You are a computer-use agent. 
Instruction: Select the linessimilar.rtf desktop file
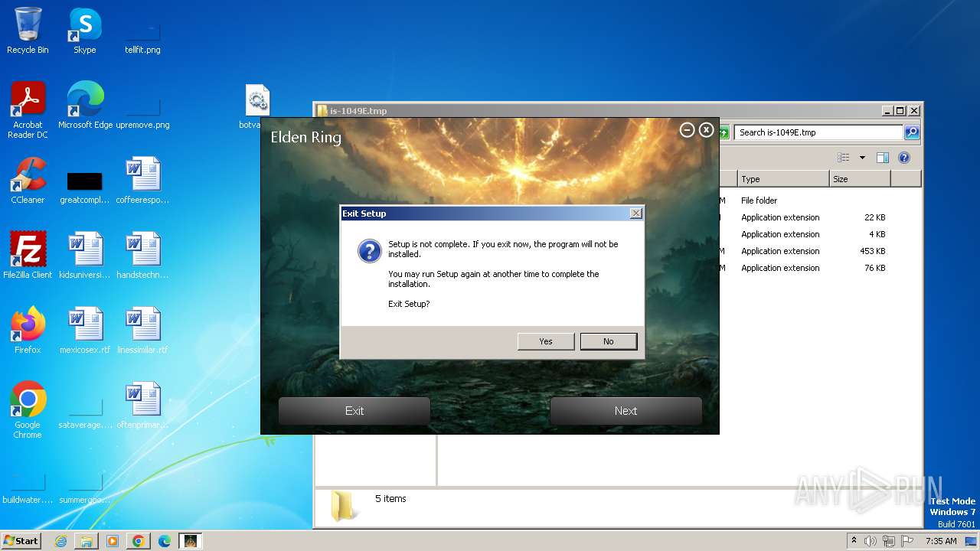click(x=142, y=331)
